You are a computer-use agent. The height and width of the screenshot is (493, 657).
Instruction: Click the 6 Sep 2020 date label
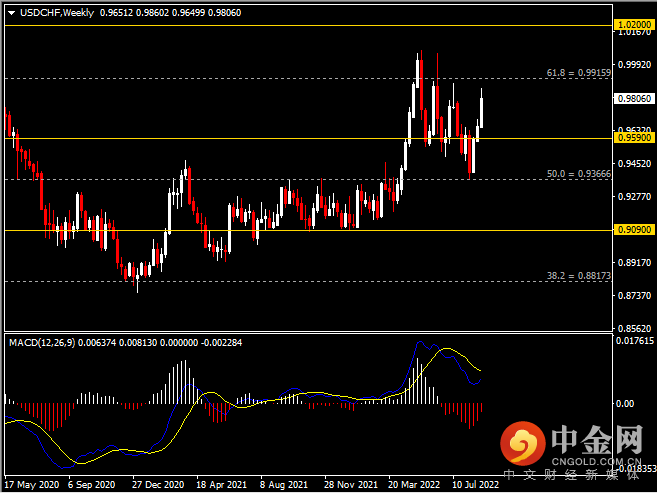coord(91,485)
